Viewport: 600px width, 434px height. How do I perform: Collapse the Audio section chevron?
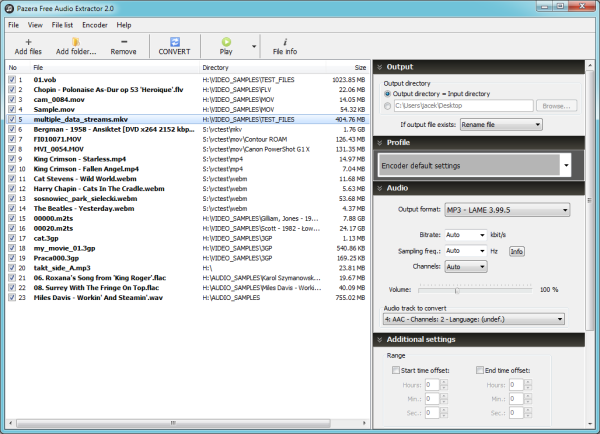pos(380,188)
